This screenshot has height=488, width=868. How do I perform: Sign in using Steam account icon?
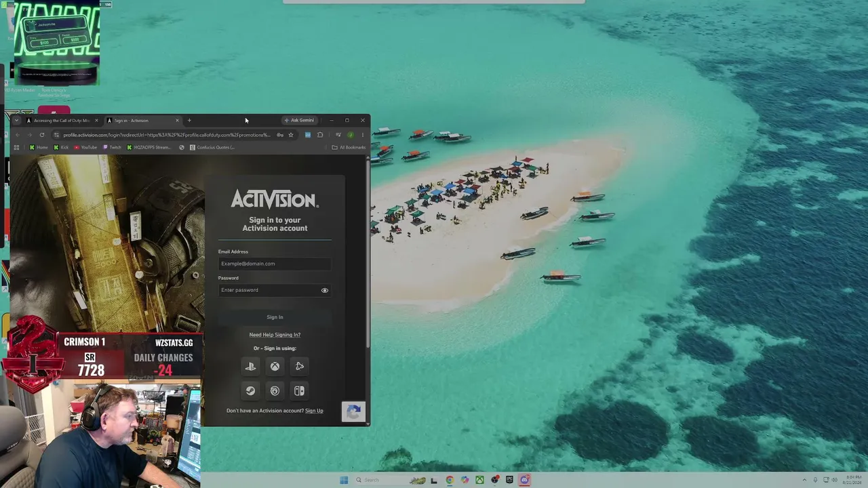pos(250,390)
